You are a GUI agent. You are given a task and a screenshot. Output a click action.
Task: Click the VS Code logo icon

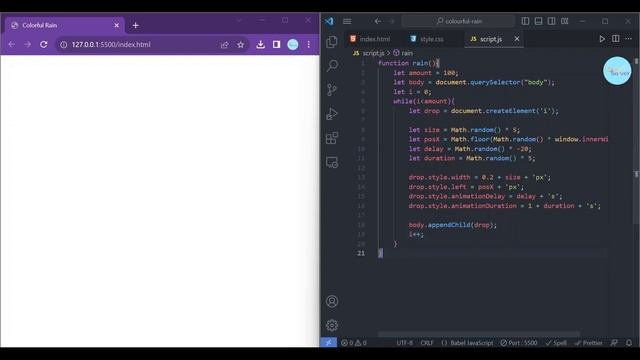click(329, 21)
